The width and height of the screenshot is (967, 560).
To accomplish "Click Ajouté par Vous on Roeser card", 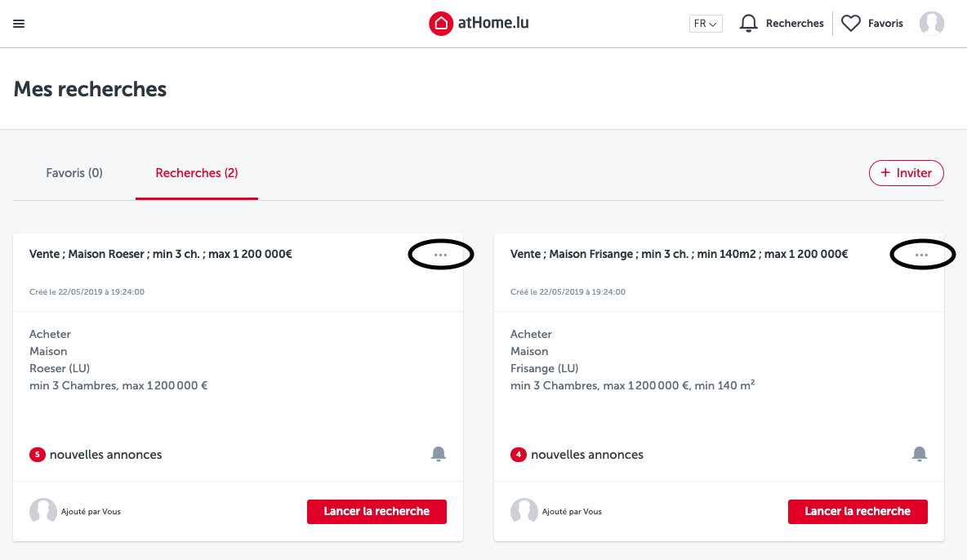I will [91, 511].
